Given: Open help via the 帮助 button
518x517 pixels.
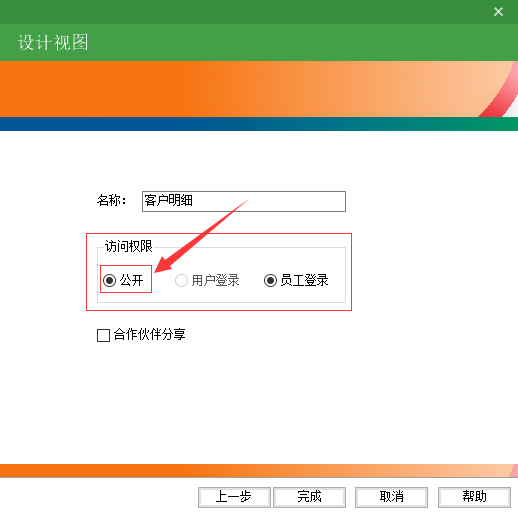Looking at the screenshot, I should pos(474,497).
